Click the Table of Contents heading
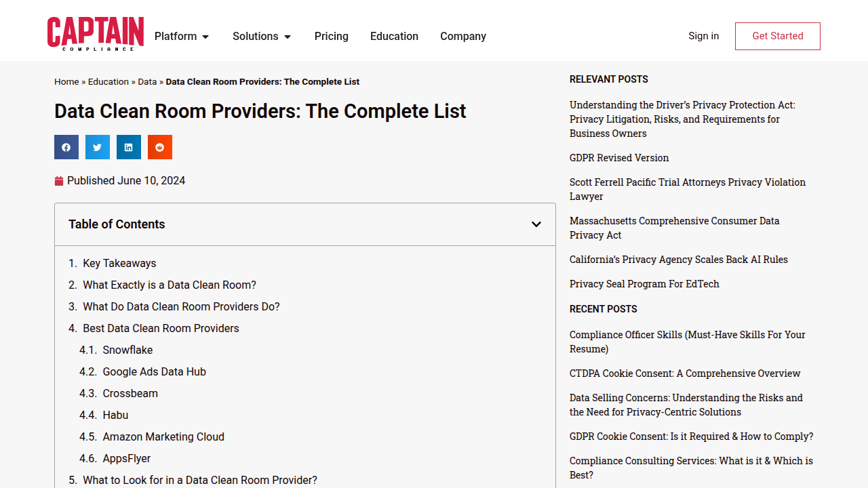868x488 pixels. (117, 224)
